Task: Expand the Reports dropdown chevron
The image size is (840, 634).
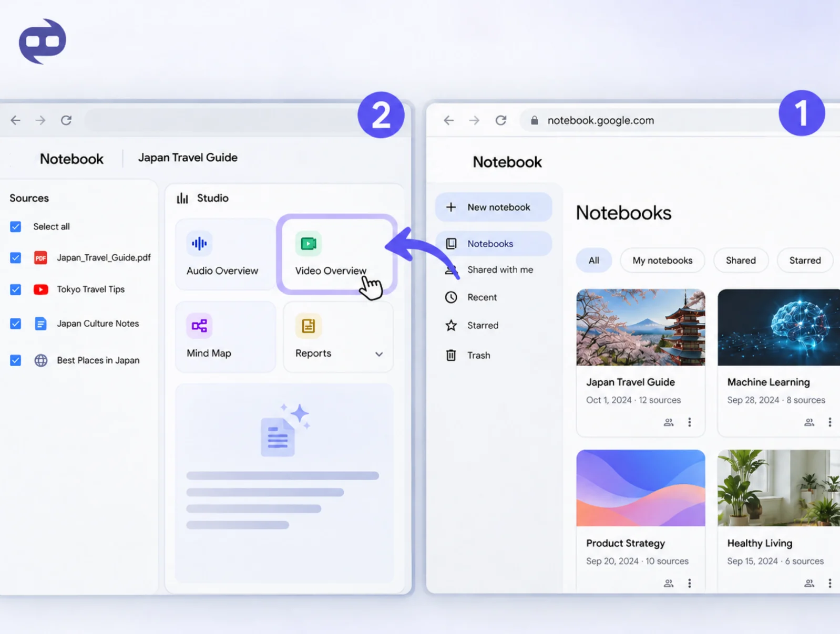Action: pos(379,354)
